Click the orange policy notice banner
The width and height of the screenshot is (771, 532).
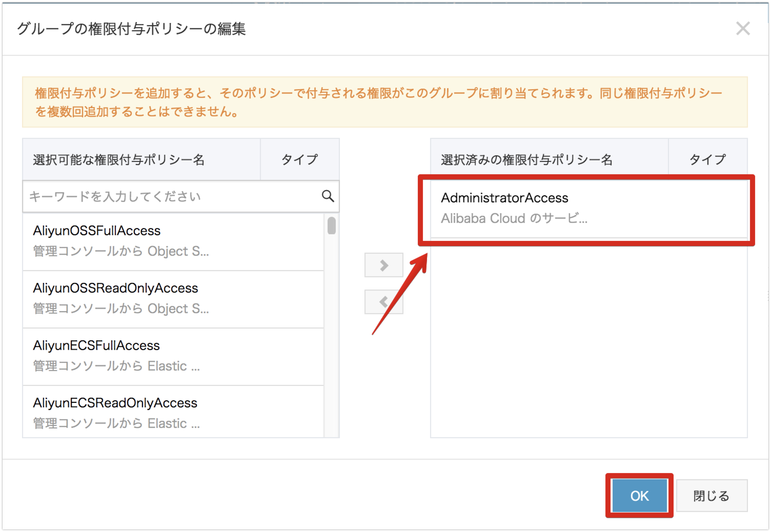point(385,102)
